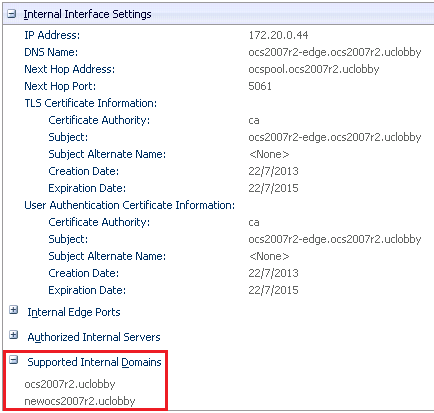Click Creation Date label under TLS Certificate Information
The height and width of the screenshot is (413, 434).
click(84, 171)
